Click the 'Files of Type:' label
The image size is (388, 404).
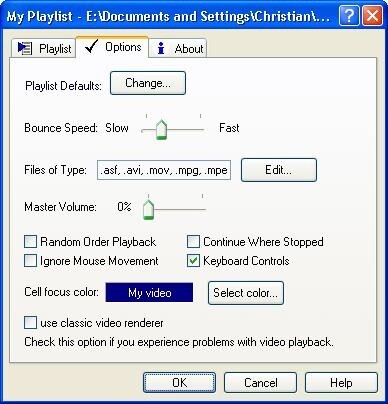(55, 170)
